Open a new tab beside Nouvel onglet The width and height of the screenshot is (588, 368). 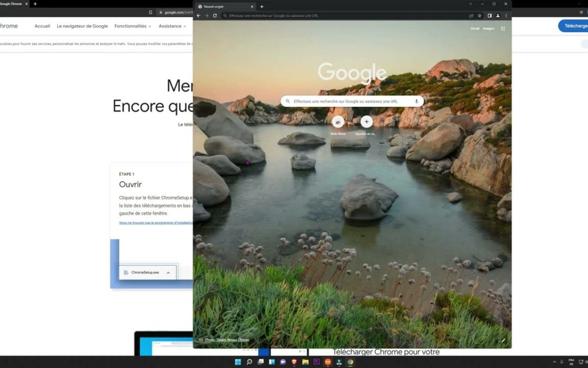tap(262, 7)
